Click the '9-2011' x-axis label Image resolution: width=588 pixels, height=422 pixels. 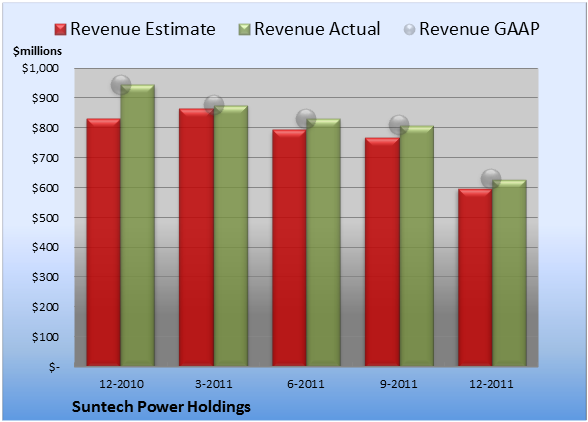tap(399, 384)
